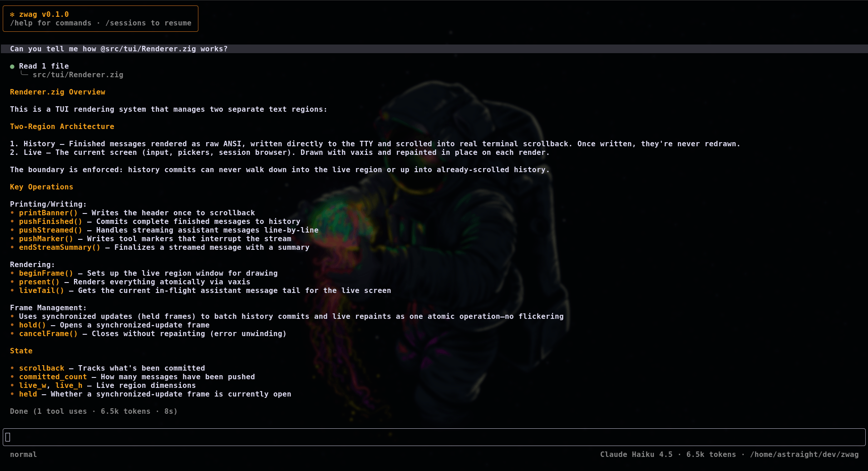
Task: Click the 'held' state item
Action: click(28, 394)
